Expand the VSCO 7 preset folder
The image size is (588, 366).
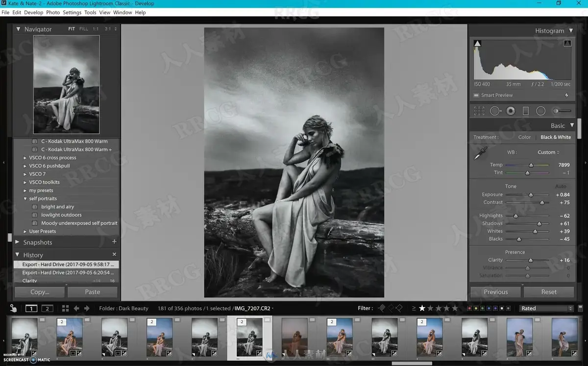[25, 174]
